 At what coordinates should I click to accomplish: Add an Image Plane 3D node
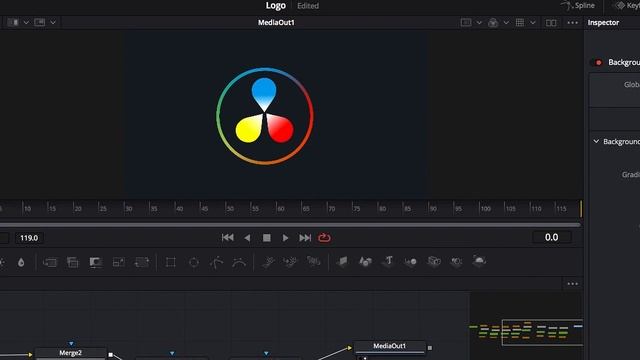pos(342,261)
